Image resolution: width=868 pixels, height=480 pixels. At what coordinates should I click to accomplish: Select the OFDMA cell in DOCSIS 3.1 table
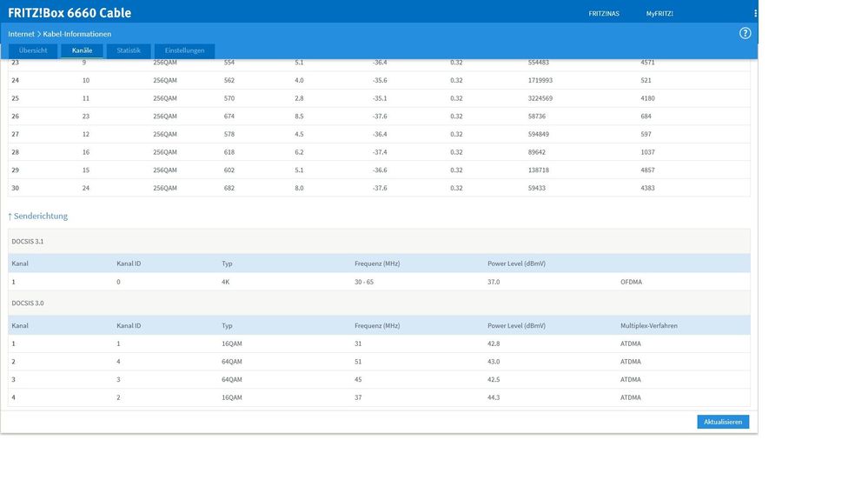coord(632,282)
